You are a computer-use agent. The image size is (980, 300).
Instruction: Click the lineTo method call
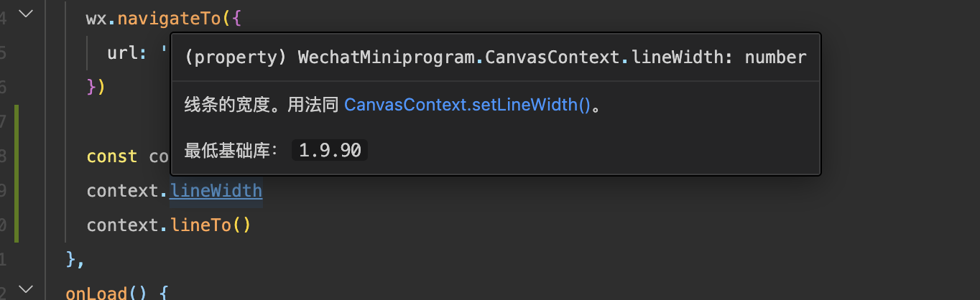[x=202, y=225]
